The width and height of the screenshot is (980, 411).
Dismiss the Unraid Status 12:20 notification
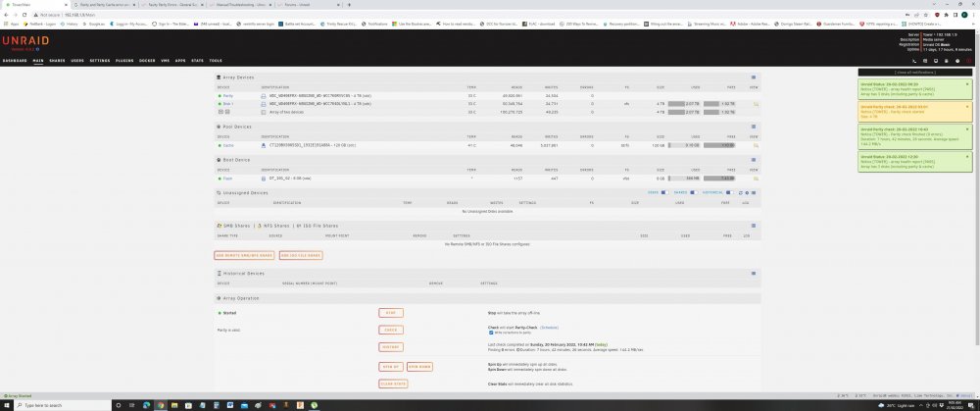(x=967, y=156)
